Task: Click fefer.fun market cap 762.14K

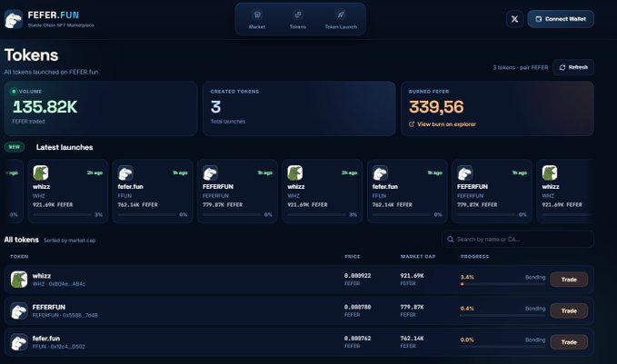Action: (x=412, y=339)
